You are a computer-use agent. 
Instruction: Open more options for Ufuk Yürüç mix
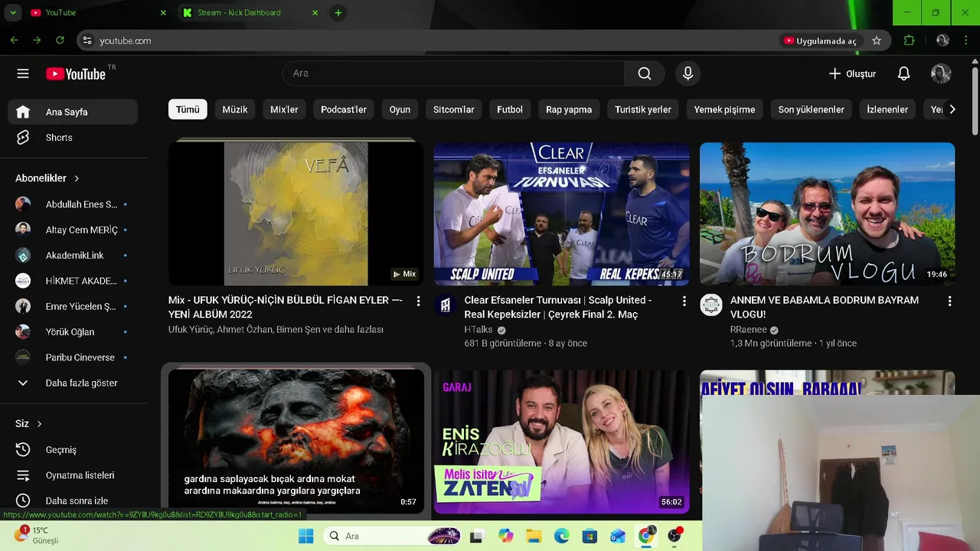(418, 302)
